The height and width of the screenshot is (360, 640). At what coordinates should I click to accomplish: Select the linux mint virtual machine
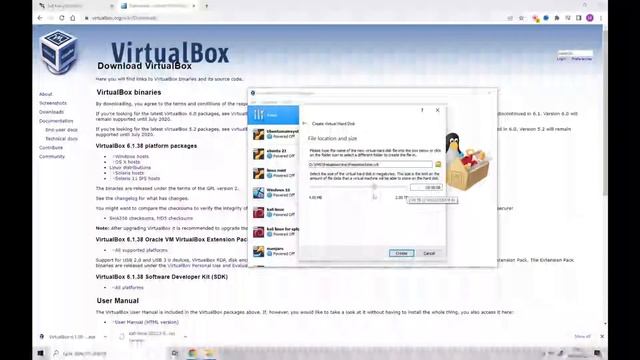(x=273, y=173)
